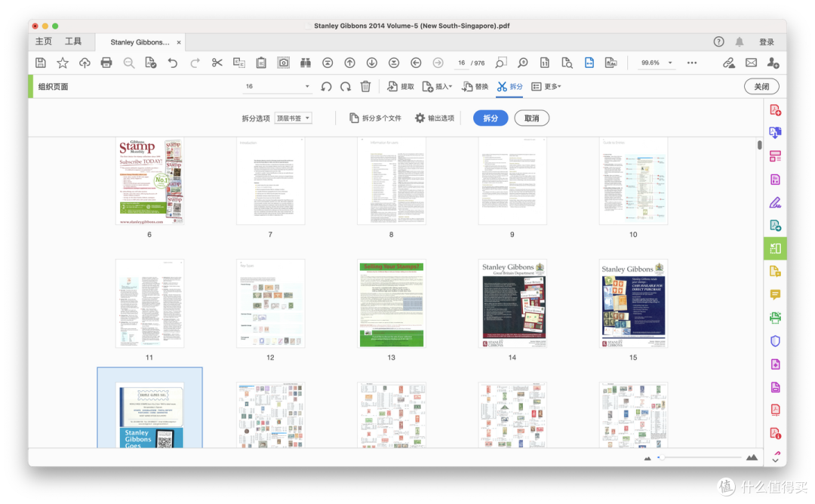Select page 13 Selling Your Stamps thumbnail
This screenshot has width=815, height=504.
point(392,304)
